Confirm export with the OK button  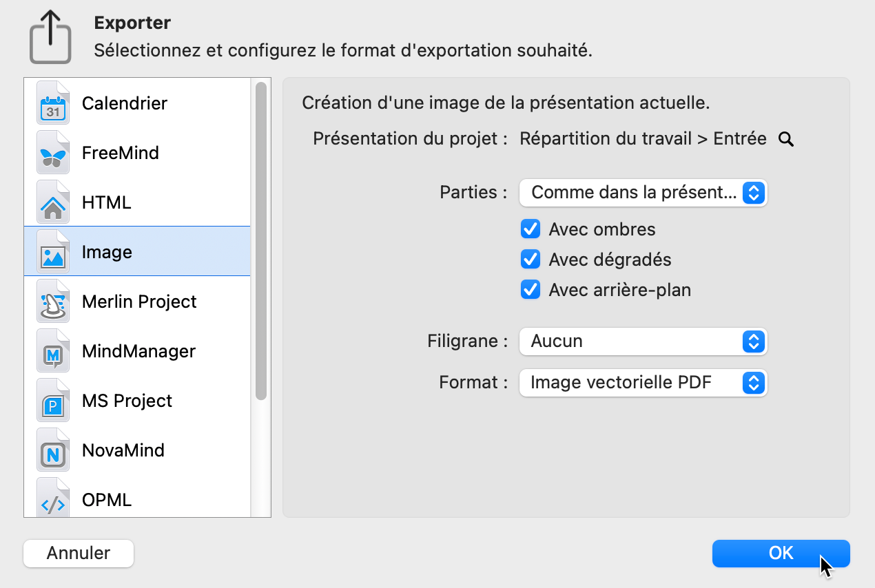tap(781, 554)
